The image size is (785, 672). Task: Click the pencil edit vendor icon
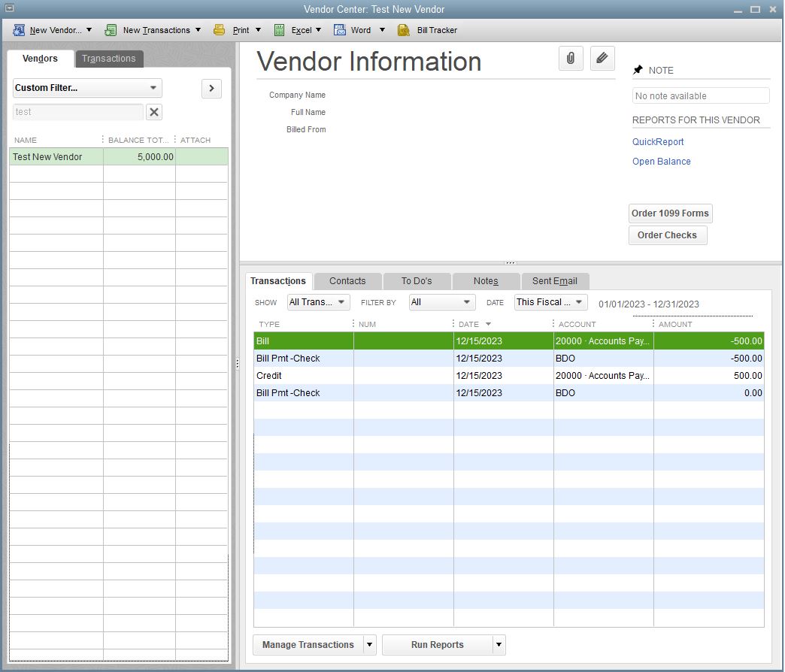(602, 59)
